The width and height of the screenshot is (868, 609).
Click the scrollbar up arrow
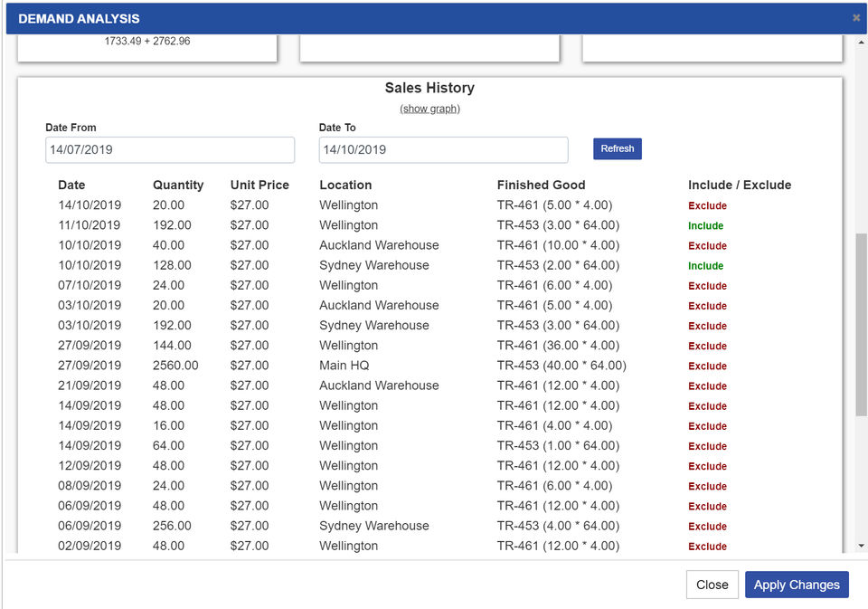tap(861, 42)
